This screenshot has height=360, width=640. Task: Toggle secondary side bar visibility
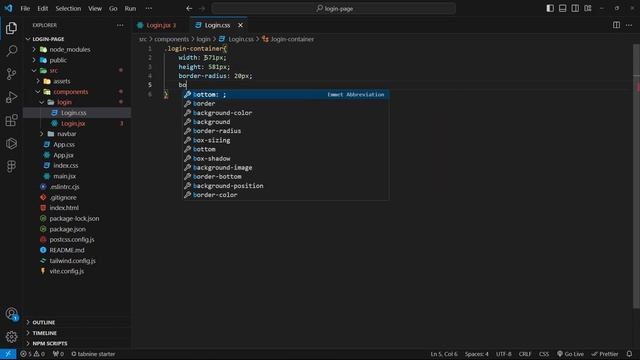(x=575, y=8)
